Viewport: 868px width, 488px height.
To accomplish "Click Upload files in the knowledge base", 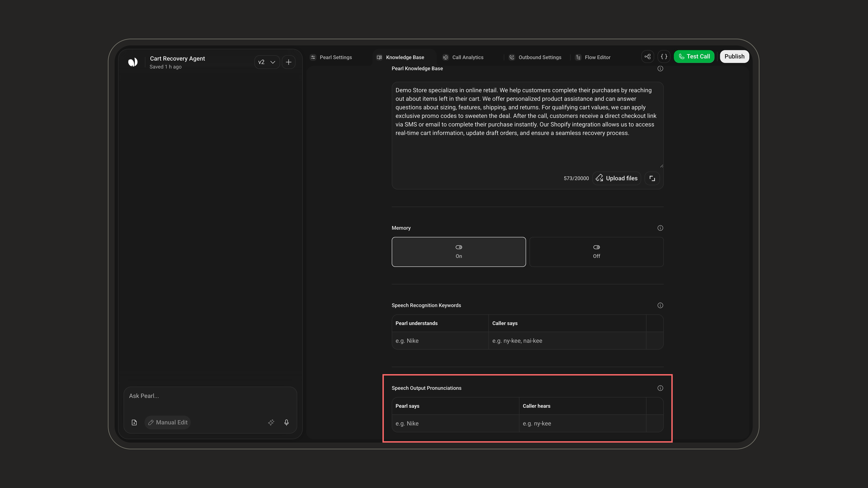I will (617, 178).
